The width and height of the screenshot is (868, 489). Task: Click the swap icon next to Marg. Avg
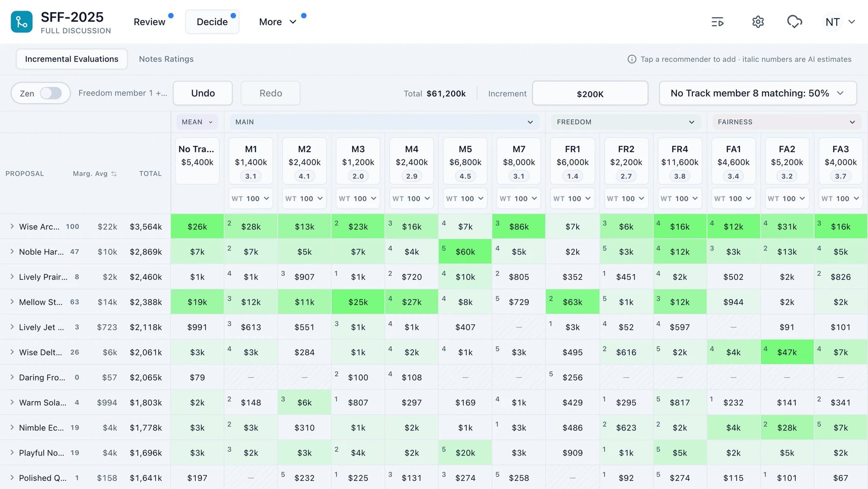click(x=114, y=174)
